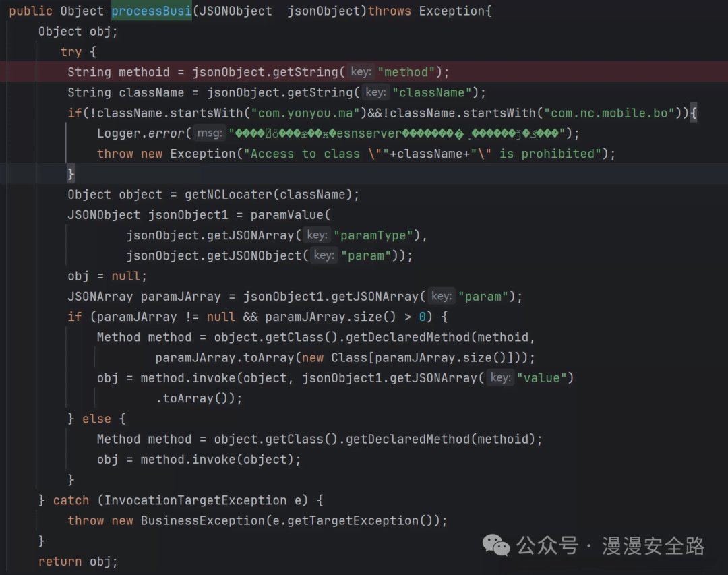Click the 'try' keyword
The image size is (728, 575).
click(x=71, y=52)
